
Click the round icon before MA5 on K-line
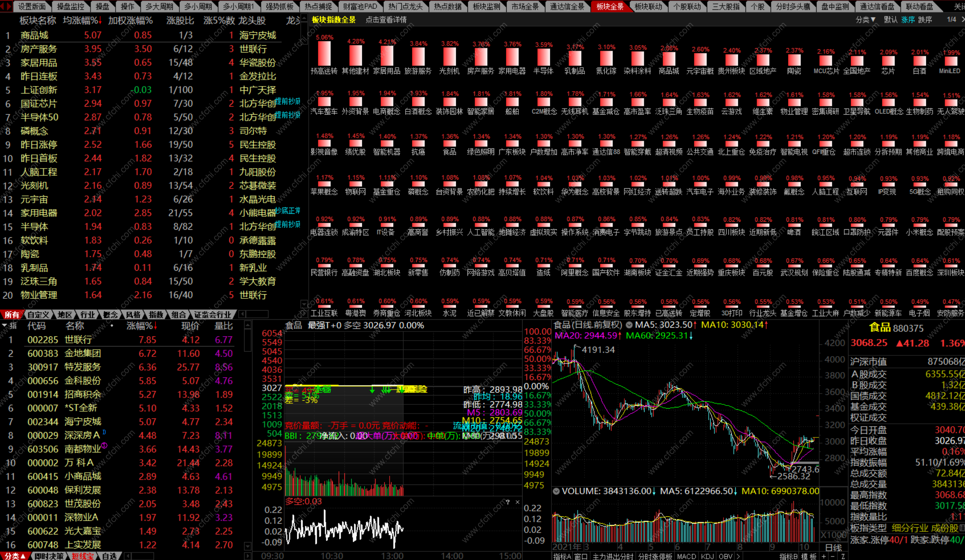click(x=629, y=325)
